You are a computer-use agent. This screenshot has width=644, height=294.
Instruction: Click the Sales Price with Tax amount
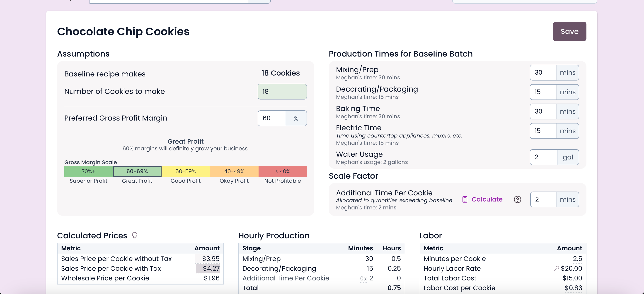[x=211, y=268]
